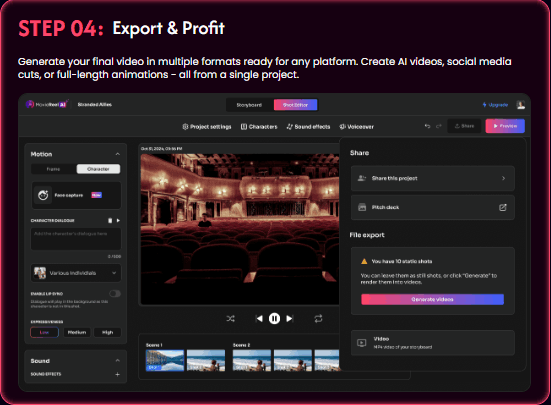The width and height of the screenshot is (551, 405).
Task: Click the Pitch deck external link icon
Action: (503, 208)
